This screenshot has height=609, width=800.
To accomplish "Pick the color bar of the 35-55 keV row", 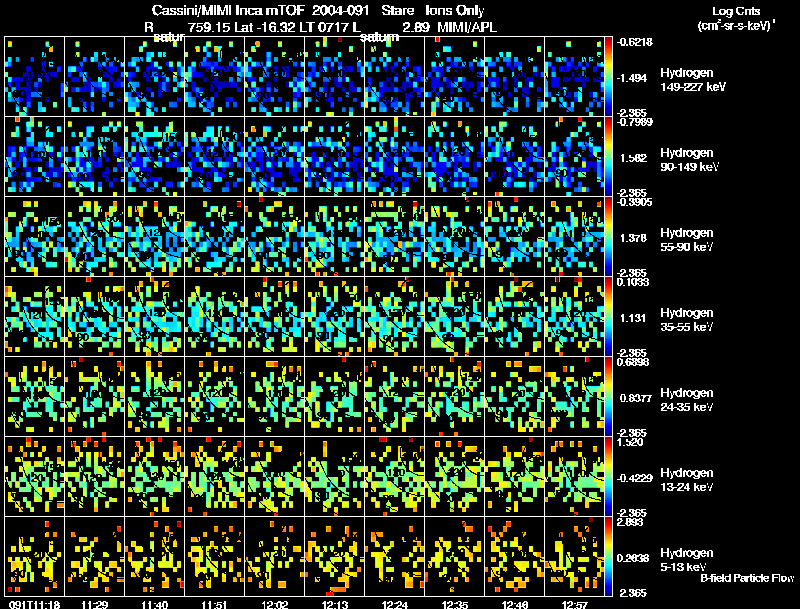I will click(x=608, y=317).
